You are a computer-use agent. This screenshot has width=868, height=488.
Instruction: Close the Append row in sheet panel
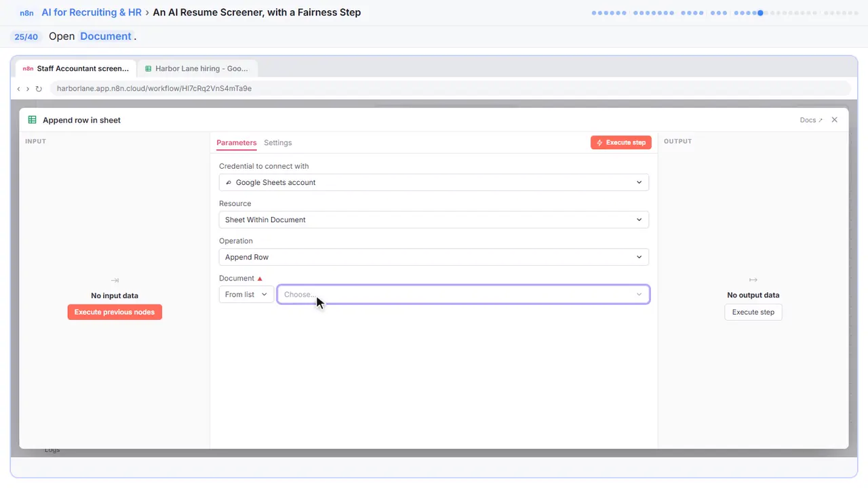tap(835, 120)
